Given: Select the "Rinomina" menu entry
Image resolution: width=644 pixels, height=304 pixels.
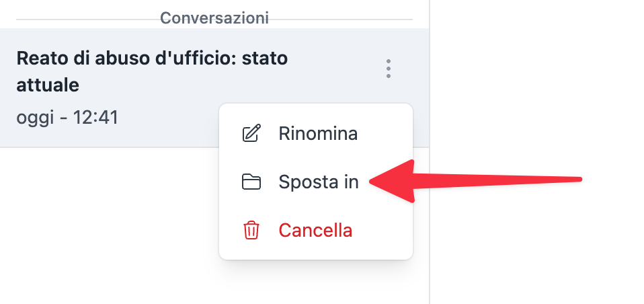Looking at the screenshot, I should pos(317,134).
